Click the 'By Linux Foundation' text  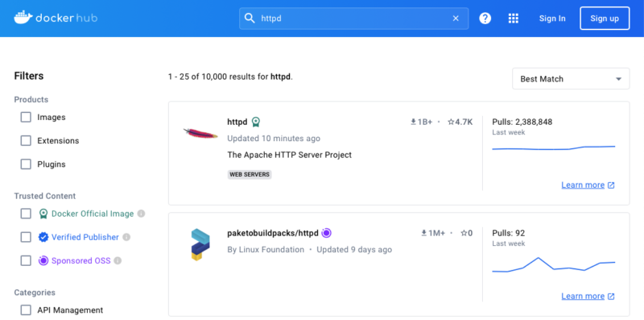(266, 250)
